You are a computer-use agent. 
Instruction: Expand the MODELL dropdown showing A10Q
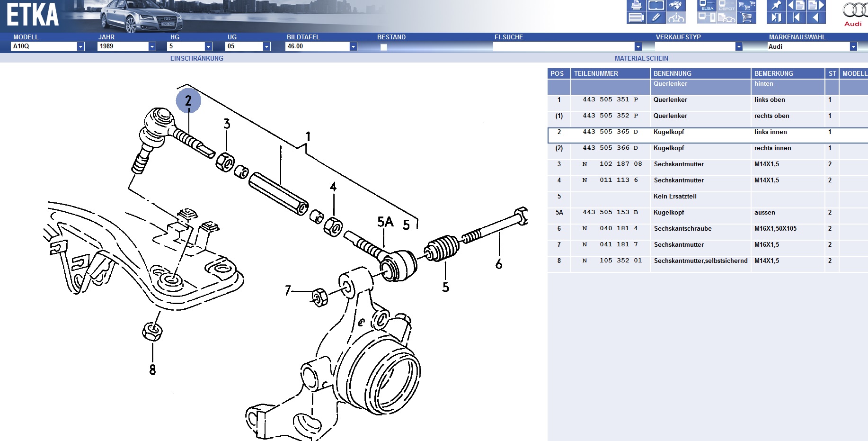tap(80, 46)
